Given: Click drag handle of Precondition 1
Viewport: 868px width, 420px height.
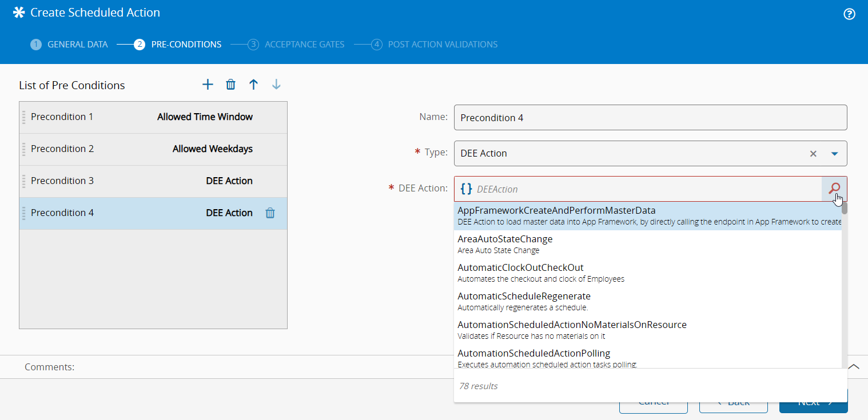Looking at the screenshot, I should [24, 117].
